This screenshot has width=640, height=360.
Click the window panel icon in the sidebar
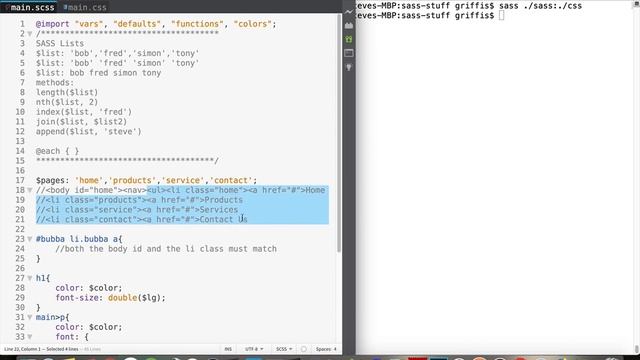349,53
